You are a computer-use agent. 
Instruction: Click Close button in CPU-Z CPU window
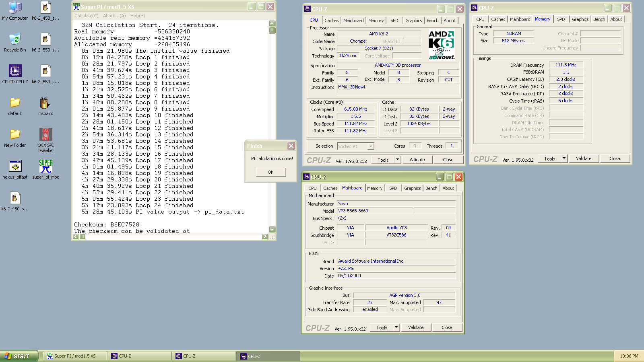(x=448, y=160)
